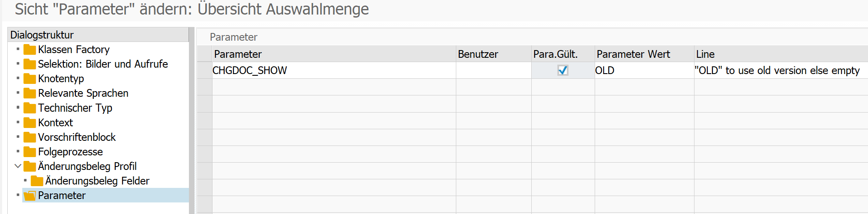Click the open Parameter folder icon
Viewport: 868px width, 214px height.
[30, 196]
